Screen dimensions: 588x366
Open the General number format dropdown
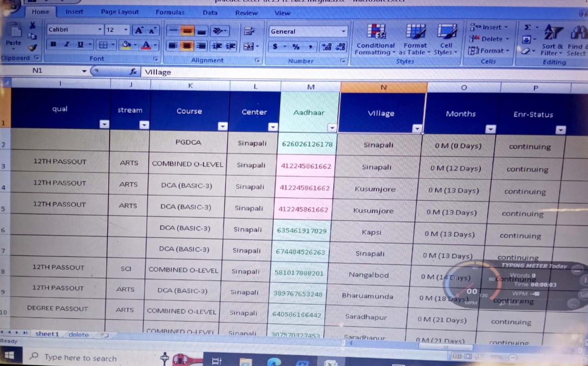tap(343, 31)
